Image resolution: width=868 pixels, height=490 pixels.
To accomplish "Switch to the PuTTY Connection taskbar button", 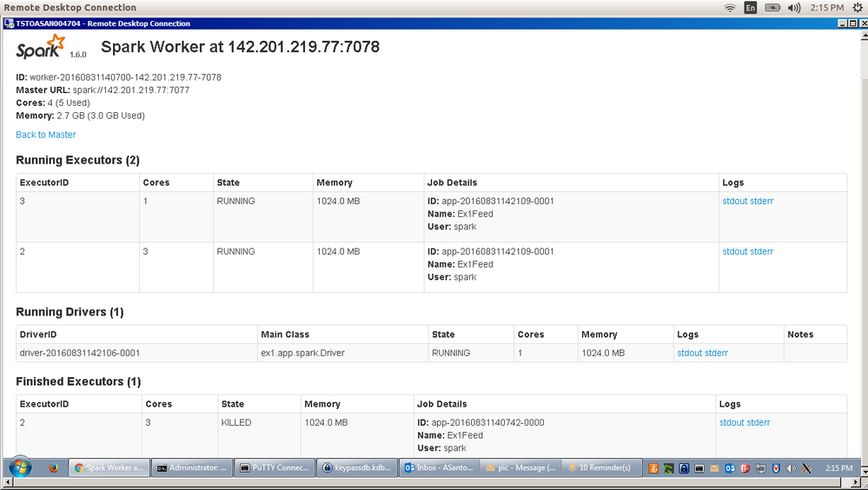I will (275, 468).
